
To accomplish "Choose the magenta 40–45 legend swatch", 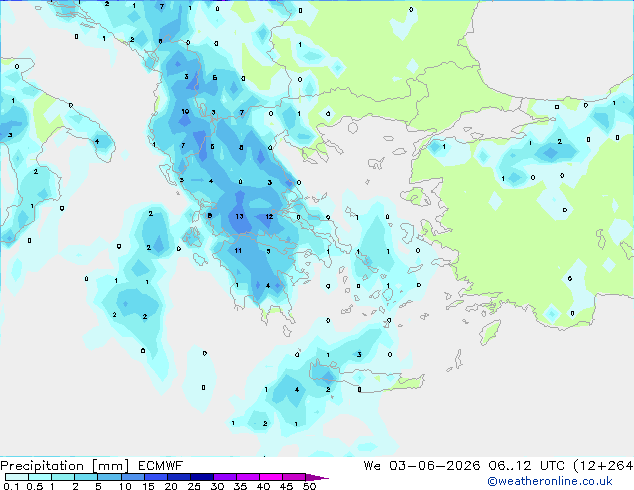I will (271, 477).
